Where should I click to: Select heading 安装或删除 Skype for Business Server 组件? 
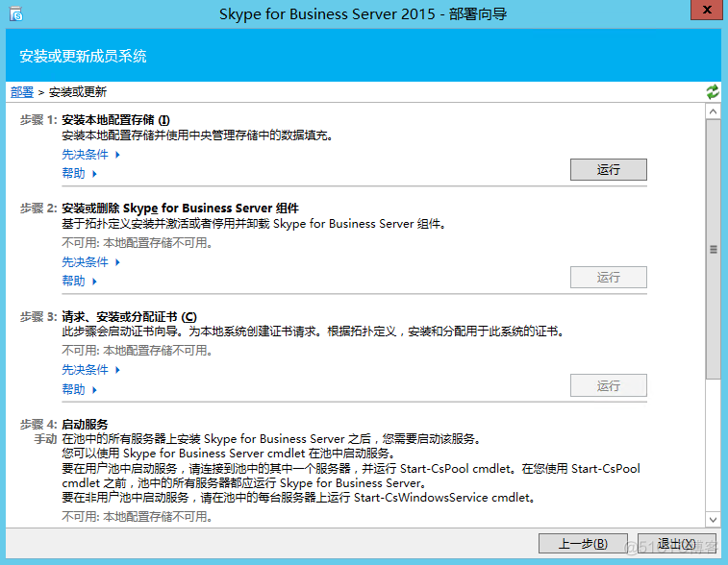pyautogui.click(x=180, y=209)
